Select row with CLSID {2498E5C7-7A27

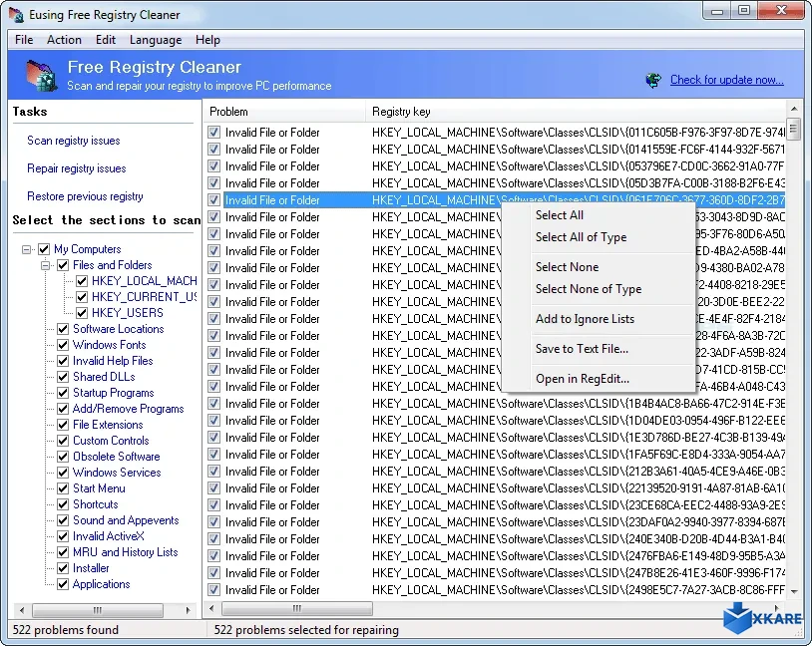[496, 590]
